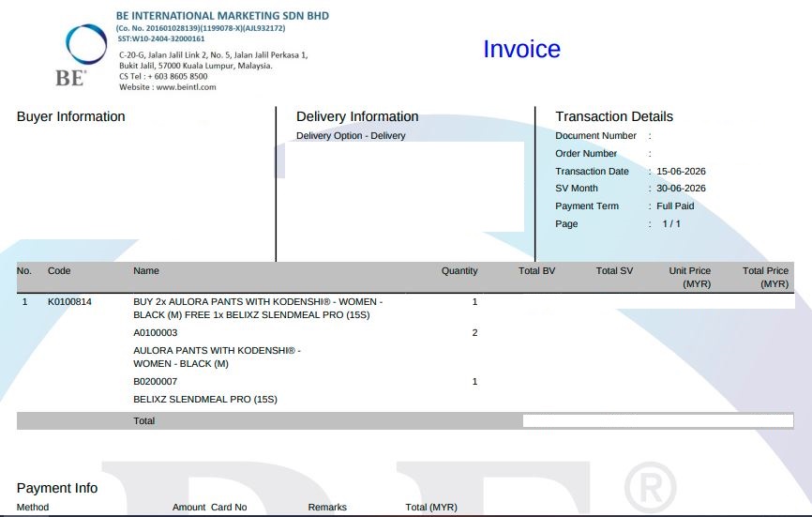Click the Total (MYR) payment column label
The height and width of the screenshot is (517, 812).
point(431,508)
